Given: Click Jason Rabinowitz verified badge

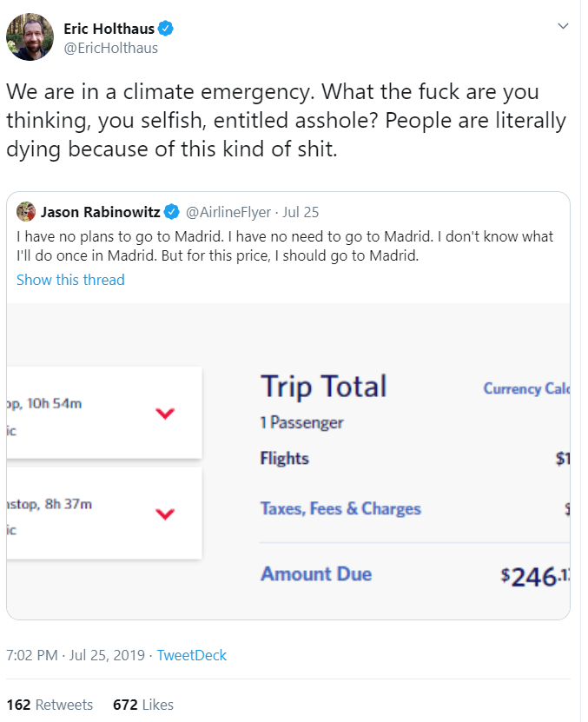Looking at the screenshot, I should (172, 213).
